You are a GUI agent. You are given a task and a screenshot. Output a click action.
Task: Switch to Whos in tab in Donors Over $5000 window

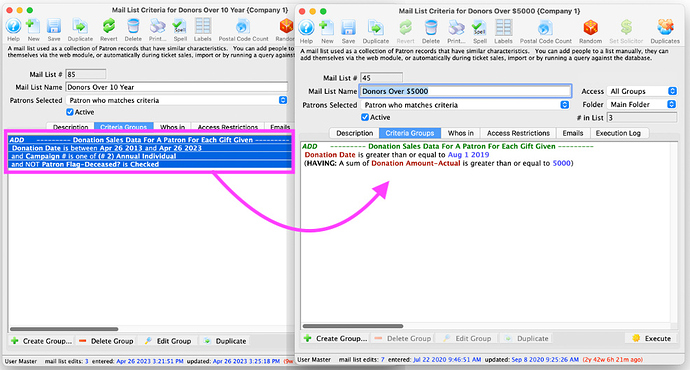click(x=460, y=133)
